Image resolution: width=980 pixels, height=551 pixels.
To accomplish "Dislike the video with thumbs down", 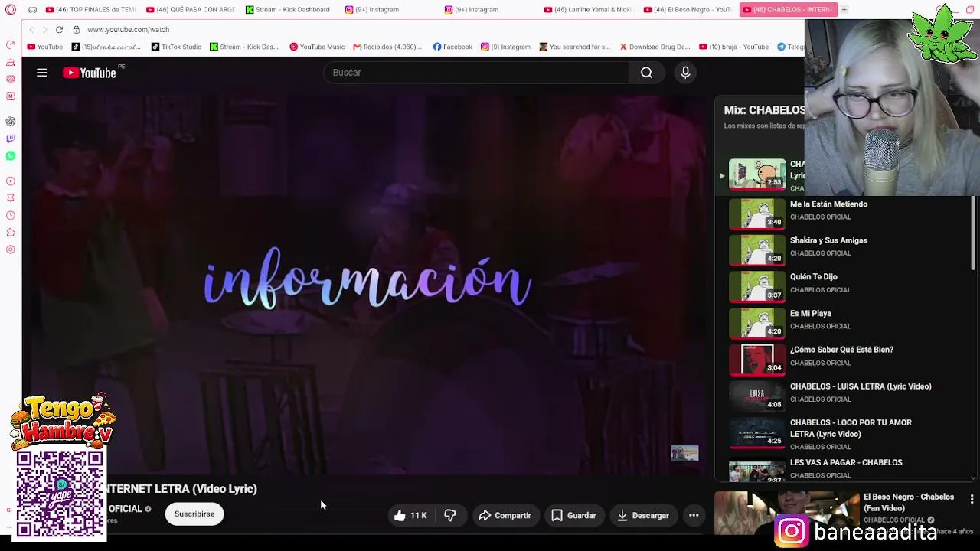I will click(450, 515).
